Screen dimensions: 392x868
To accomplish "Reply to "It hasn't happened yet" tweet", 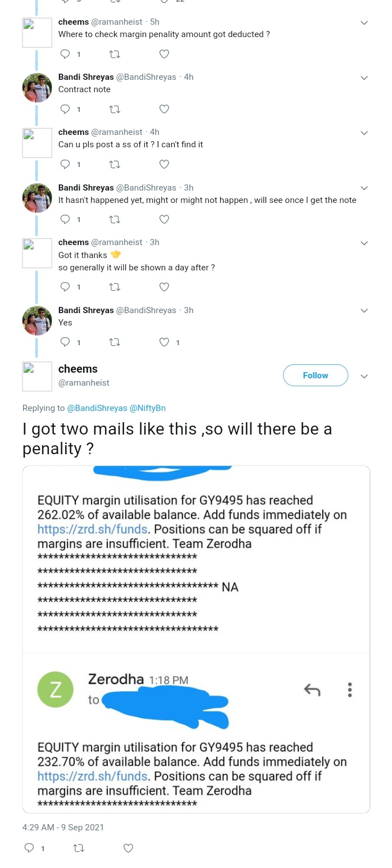I will [x=65, y=219].
